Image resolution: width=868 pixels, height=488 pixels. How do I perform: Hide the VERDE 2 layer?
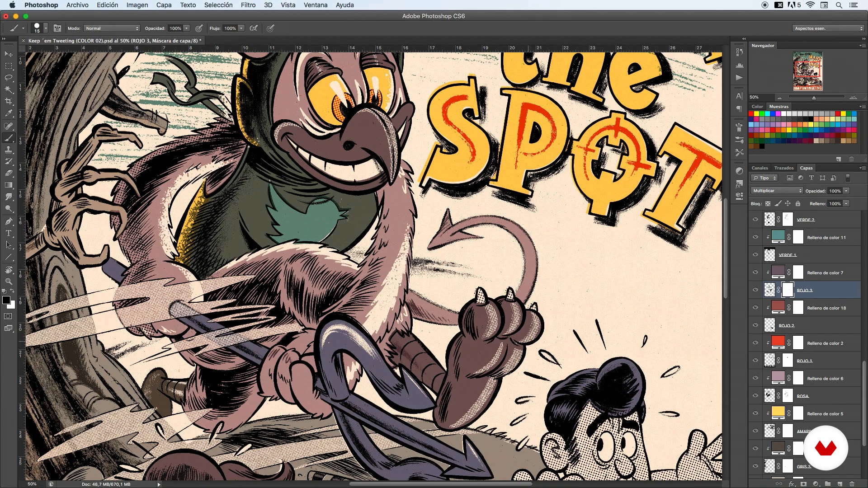point(755,220)
